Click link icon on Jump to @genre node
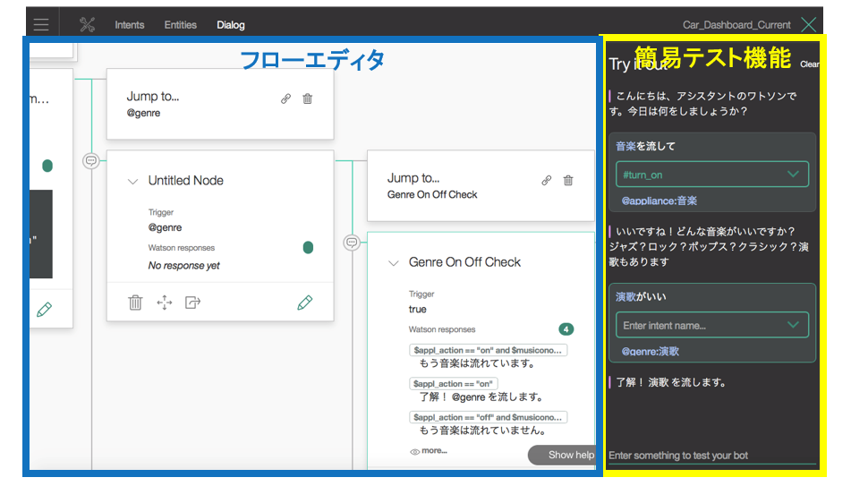The height and width of the screenshot is (486, 868). pos(285,98)
